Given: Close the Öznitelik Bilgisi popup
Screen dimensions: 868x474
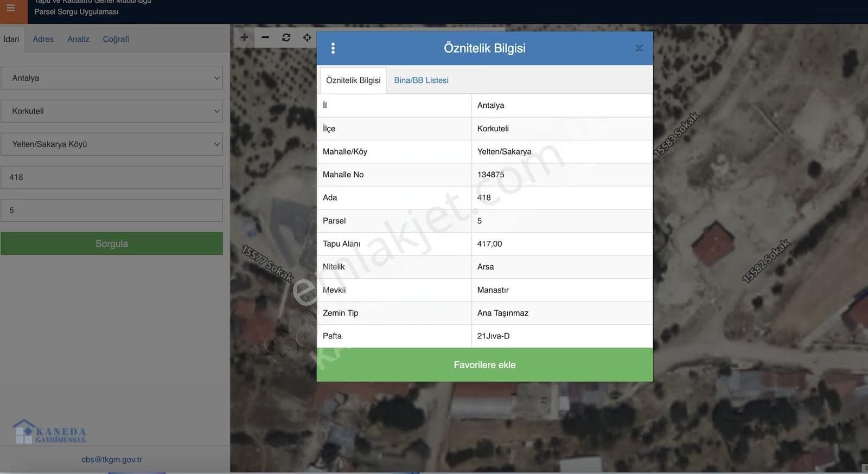Looking at the screenshot, I should [639, 48].
